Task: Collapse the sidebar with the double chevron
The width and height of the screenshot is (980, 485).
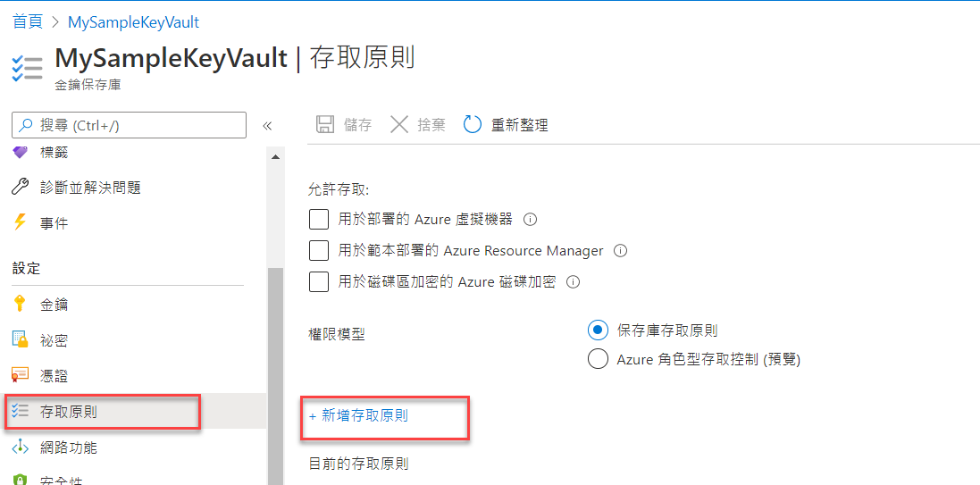Action: [x=267, y=126]
